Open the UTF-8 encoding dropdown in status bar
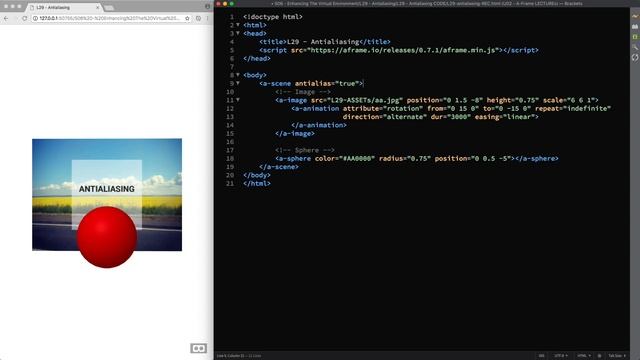The height and width of the screenshot is (360, 640). point(560,356)
